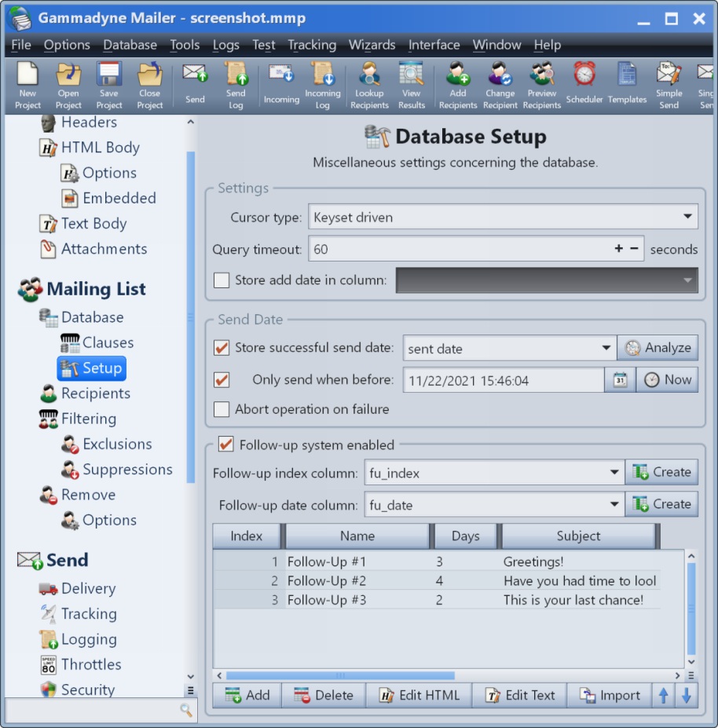718x728 pixels.
Task: Open the Follow-up date column dropdown
Action: click(495, 505)
